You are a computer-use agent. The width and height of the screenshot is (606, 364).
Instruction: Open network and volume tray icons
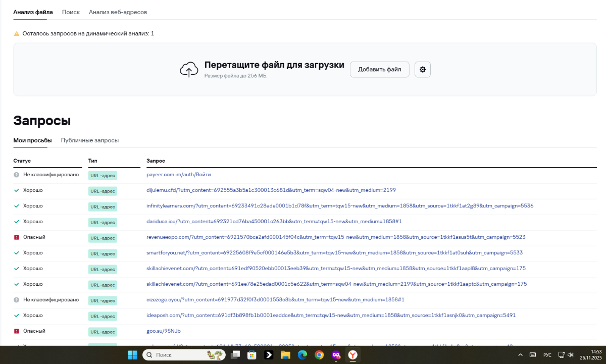(566, 355)
